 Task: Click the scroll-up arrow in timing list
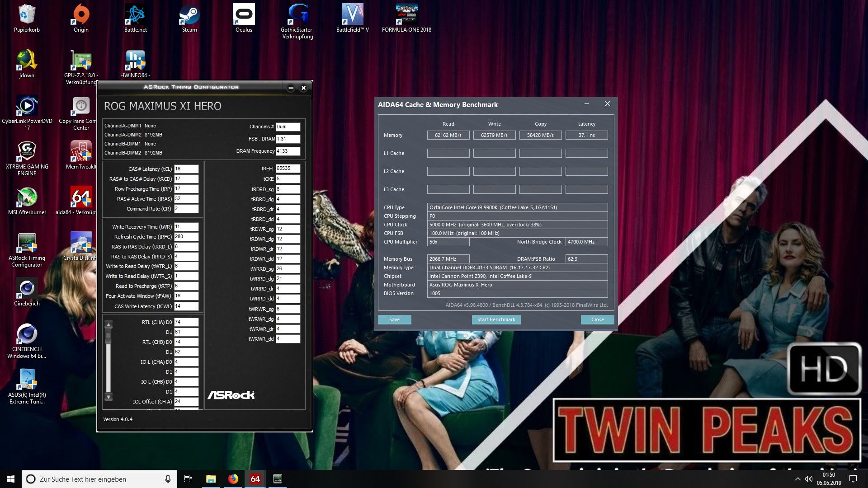(x=108, y=325)
